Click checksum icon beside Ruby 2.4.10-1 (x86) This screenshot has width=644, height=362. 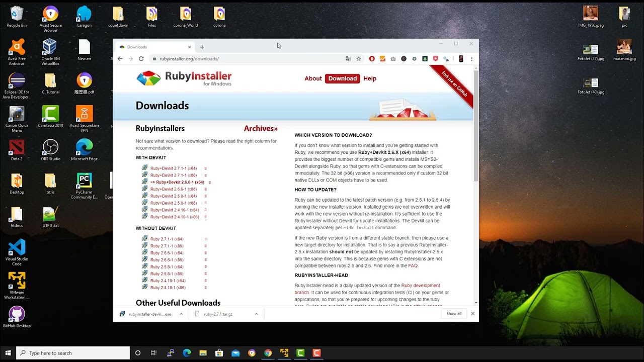coord(206,288)
